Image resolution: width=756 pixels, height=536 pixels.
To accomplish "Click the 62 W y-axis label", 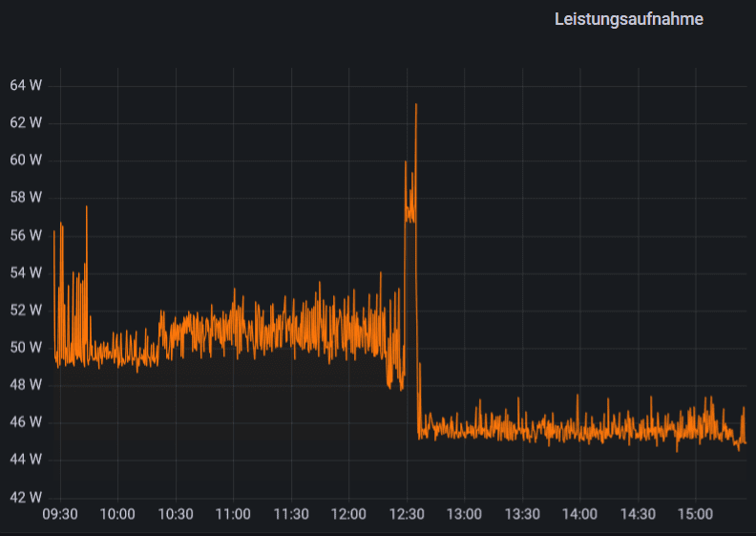I will coord(26,122).
